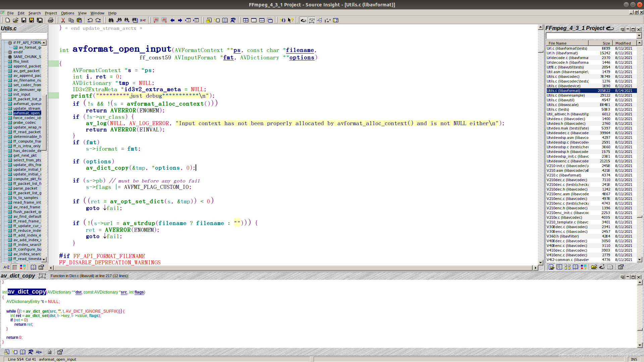Click the editor horizontal scroll-left arrow
The height and width of the screenshot is (362, 644).
[x=51, y=268]
